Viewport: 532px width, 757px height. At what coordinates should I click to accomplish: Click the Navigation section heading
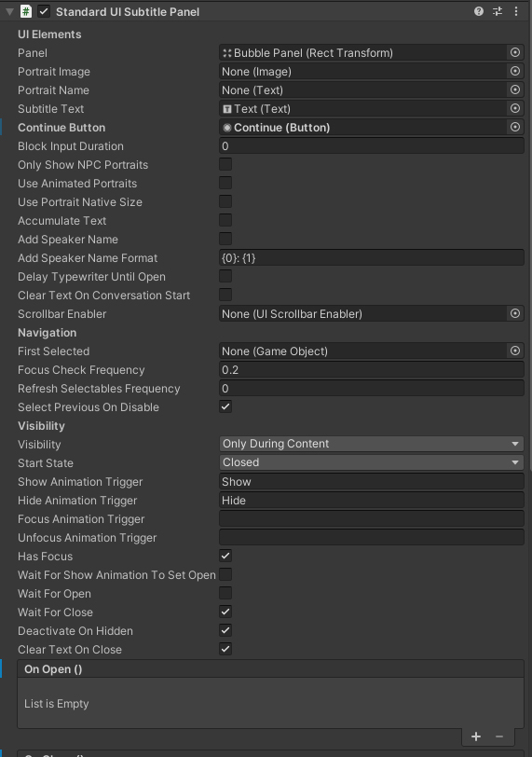point(47,333)
